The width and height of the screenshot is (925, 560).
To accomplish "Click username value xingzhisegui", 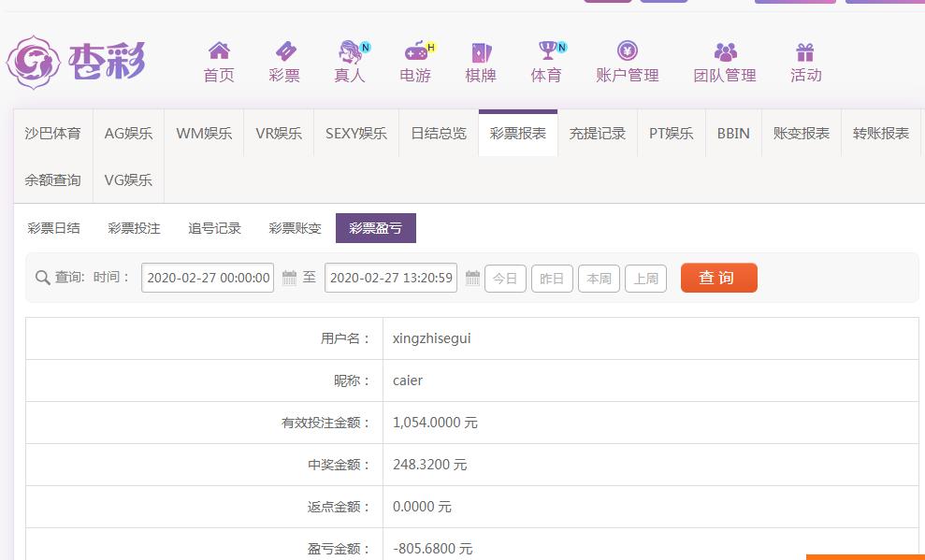I will click(x=432, y=338).
